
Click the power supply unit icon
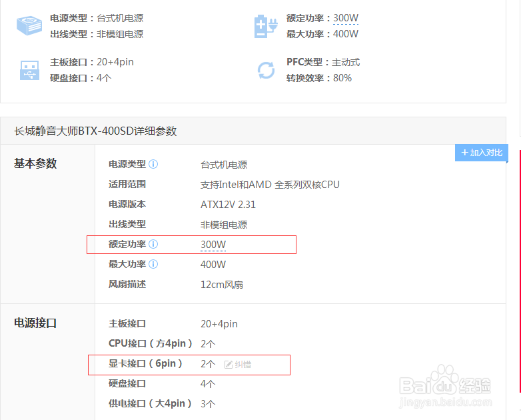click(29, 25)
